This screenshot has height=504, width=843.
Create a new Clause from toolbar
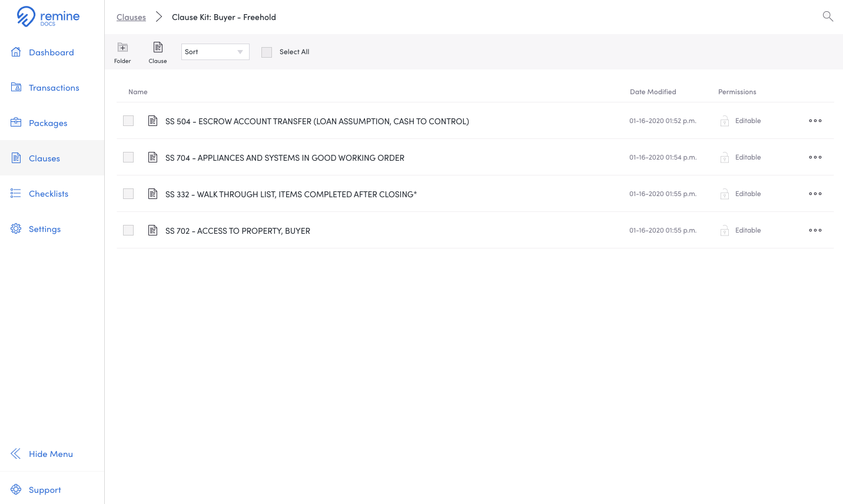pyautogui.click(x=158, y=52)
